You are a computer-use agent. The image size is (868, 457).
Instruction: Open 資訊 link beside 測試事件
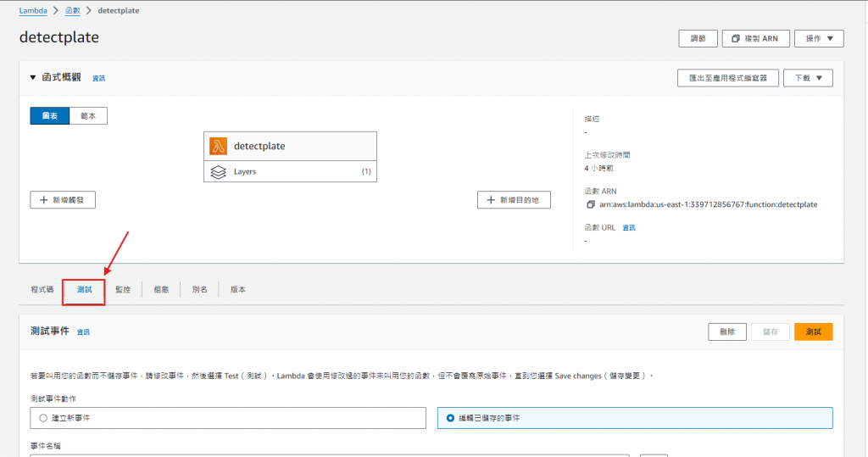[83, 332]
